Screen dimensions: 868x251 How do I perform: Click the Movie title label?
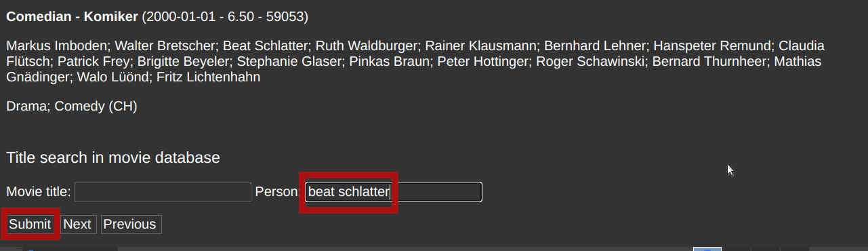click(x=39, y=192)
